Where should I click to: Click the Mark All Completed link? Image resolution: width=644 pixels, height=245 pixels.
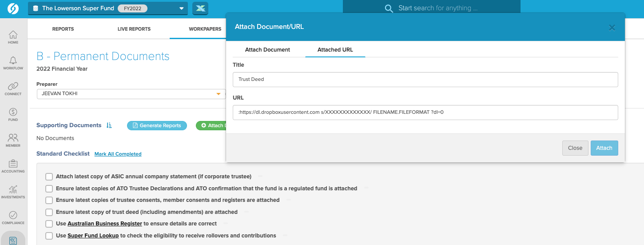(118, 154)
